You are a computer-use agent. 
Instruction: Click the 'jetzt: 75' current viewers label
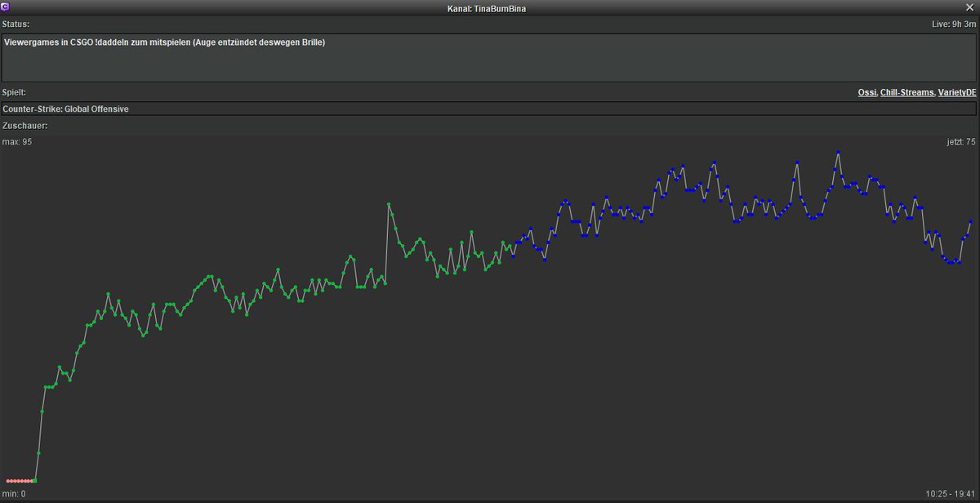pos(960,142)
